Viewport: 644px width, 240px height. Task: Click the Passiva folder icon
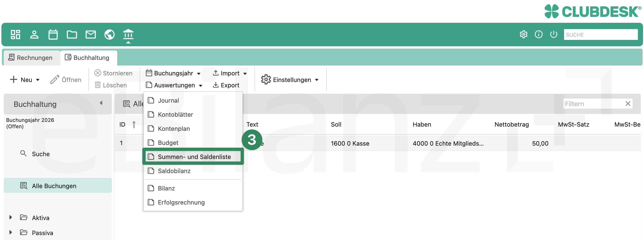click(24, 232)
